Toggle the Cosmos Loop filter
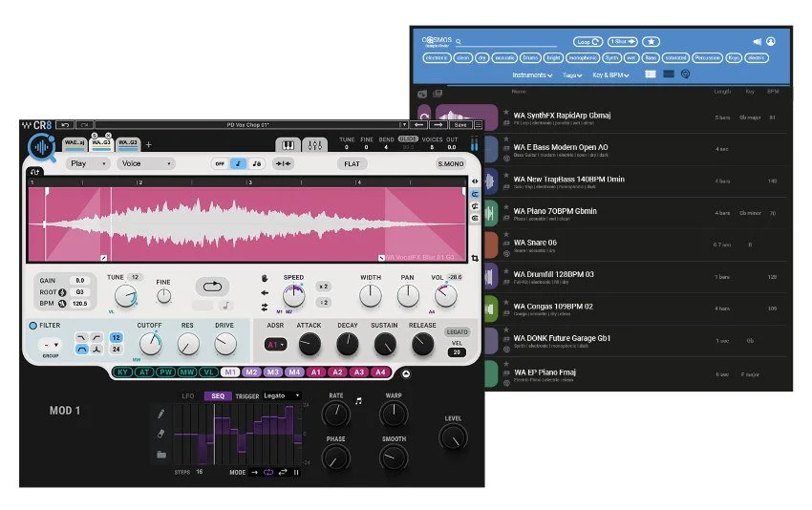This screenshot has width=812, height=510. [x=588, y=41]
